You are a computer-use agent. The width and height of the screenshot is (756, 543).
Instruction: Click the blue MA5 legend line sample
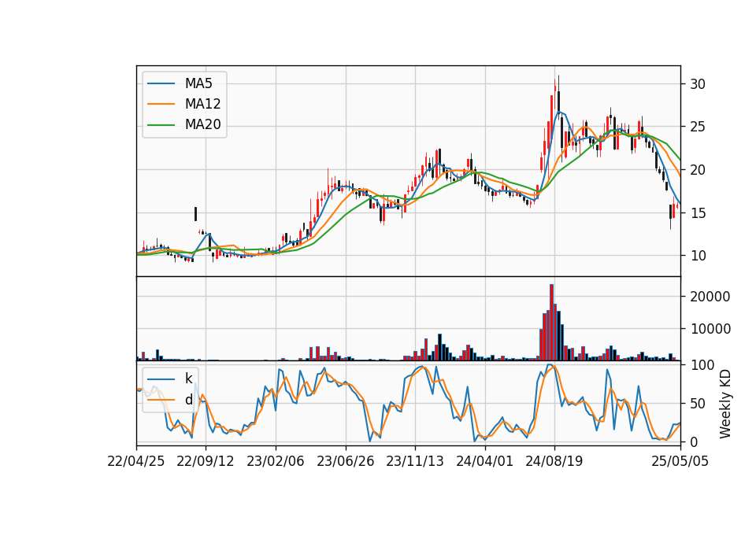point(161,83)
